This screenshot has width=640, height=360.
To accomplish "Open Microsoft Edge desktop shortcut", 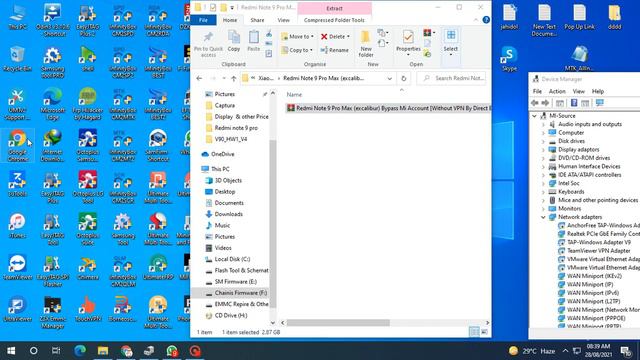I will (x=53, y=104).
